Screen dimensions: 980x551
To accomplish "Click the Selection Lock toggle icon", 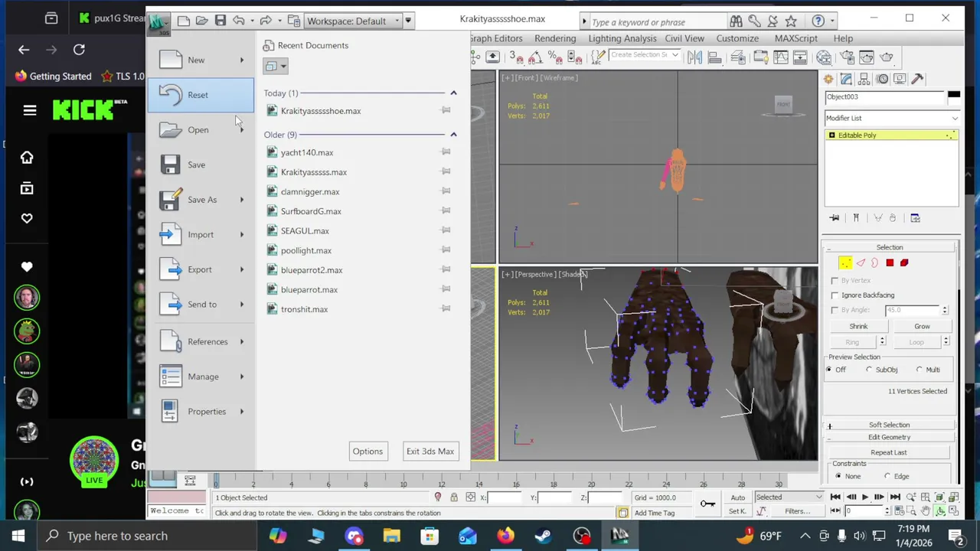I will tap(453, 497).
